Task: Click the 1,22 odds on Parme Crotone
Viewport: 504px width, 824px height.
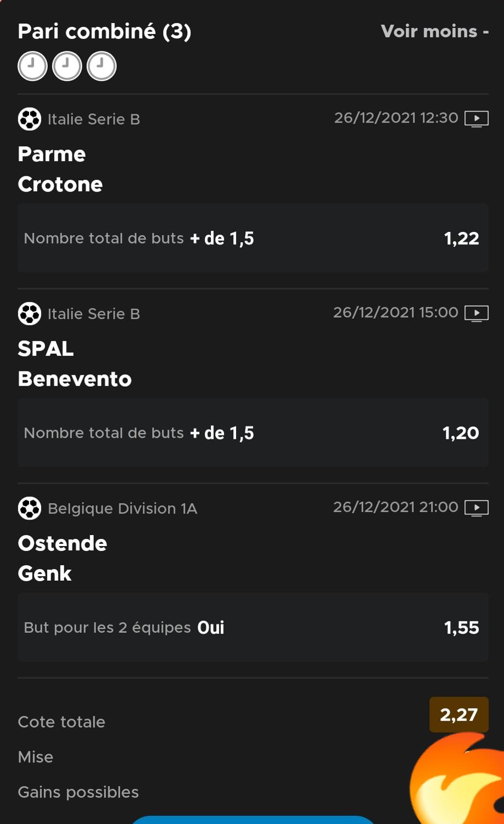Action: [x=461, y=238]
